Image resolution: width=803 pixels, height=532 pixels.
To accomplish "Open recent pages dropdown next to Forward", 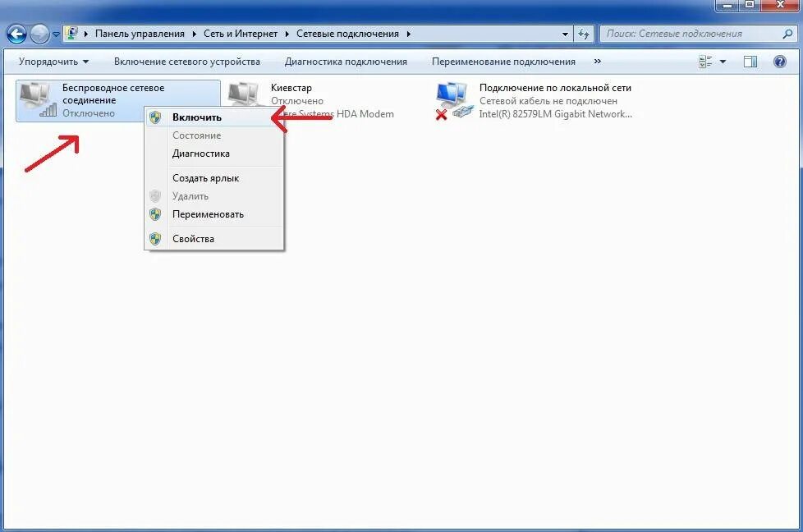I will pos(56,34).
